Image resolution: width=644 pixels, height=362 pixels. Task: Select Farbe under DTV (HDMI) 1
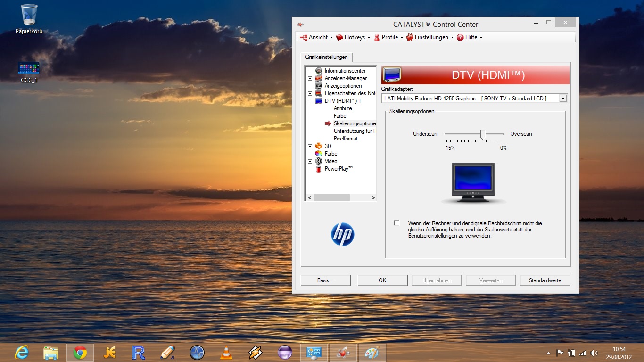pos(340,116)
